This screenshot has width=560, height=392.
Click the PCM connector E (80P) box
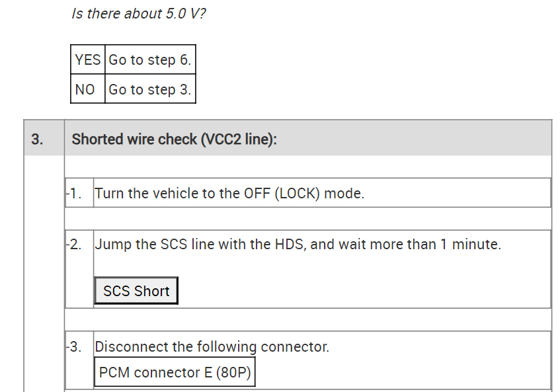[x=175, y=373]
